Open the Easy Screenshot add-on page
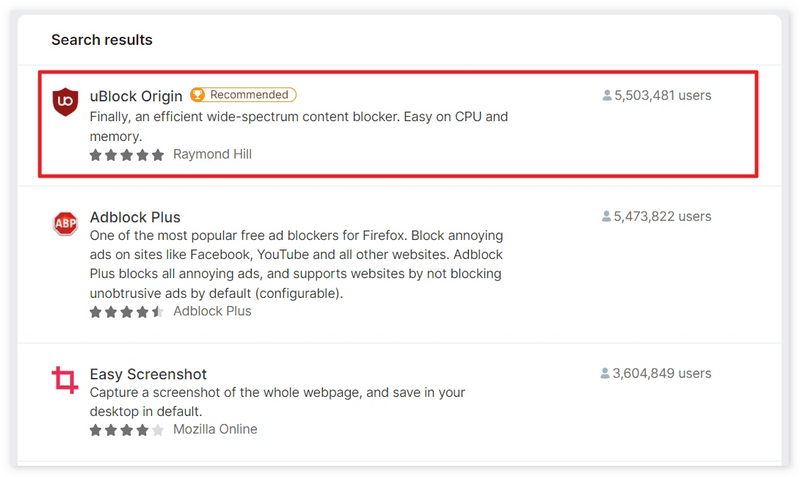The height and width of the screenshot is (477, 800). (149, 374)
